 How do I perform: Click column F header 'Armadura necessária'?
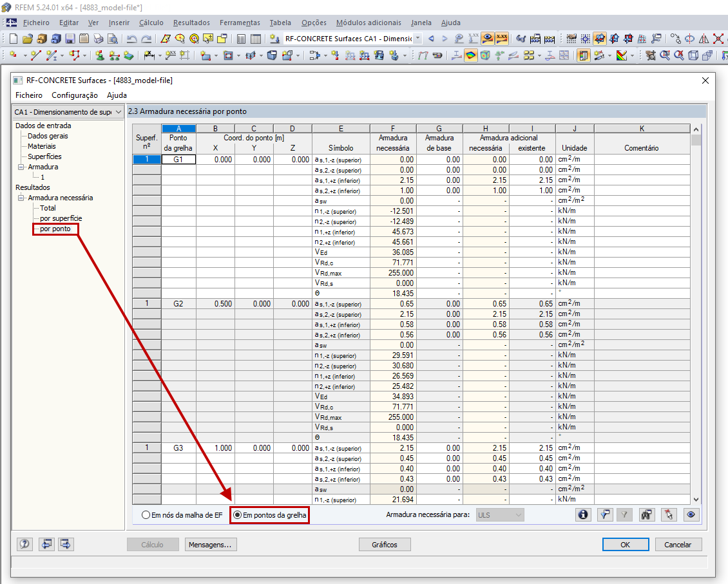pos(393,143)
